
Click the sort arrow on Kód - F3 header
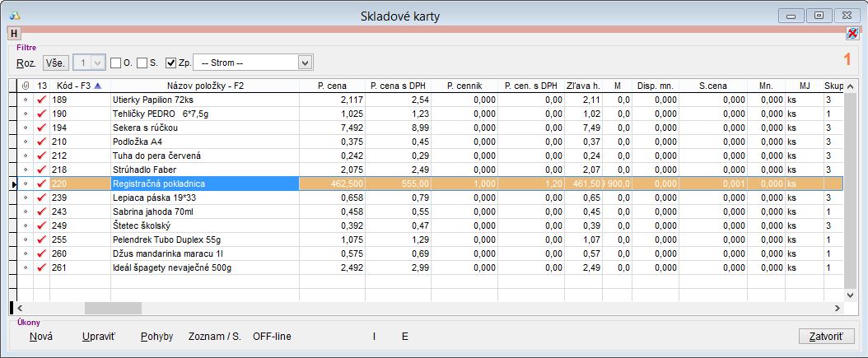tap(99, 86)
